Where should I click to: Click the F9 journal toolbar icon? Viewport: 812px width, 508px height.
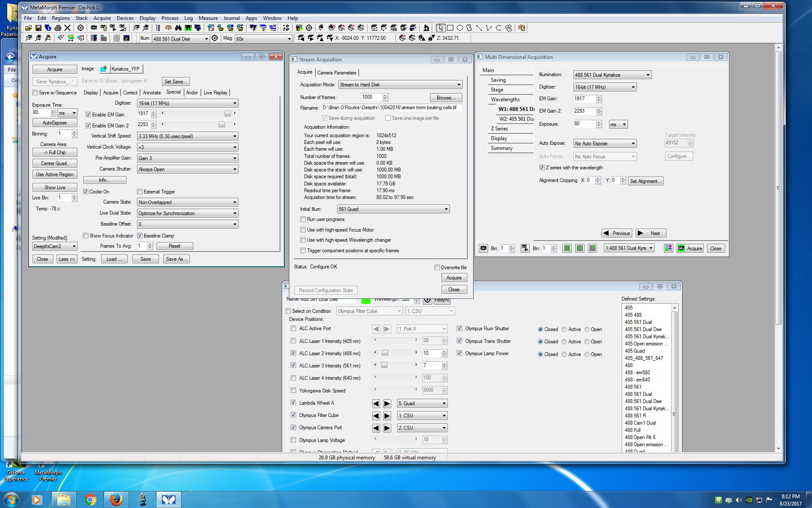tap(211, 28)
